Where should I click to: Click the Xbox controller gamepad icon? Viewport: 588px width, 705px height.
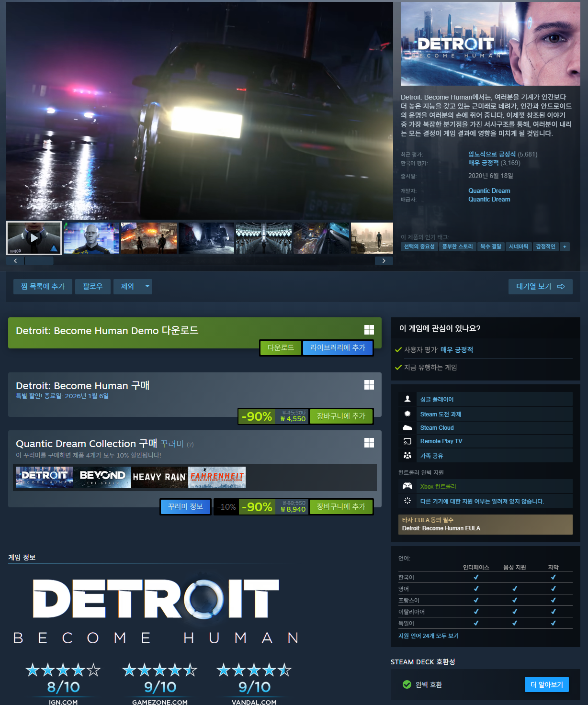click(407, 486)
